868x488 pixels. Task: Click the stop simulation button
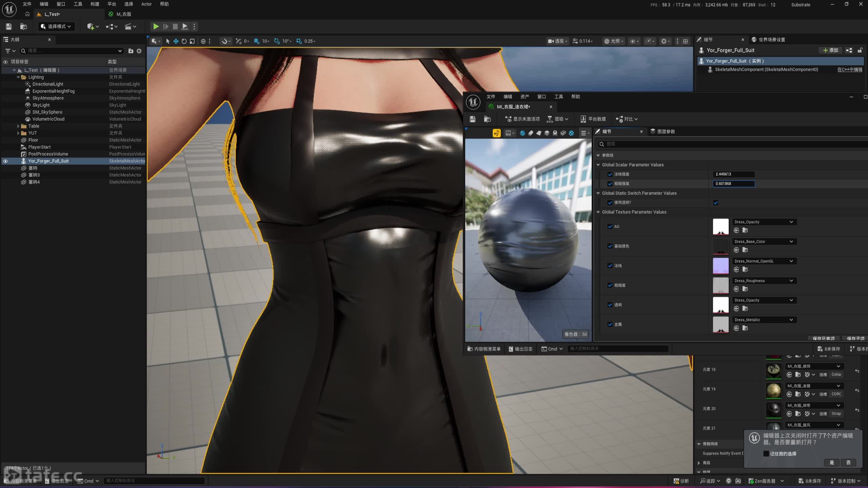pos(175,26)
